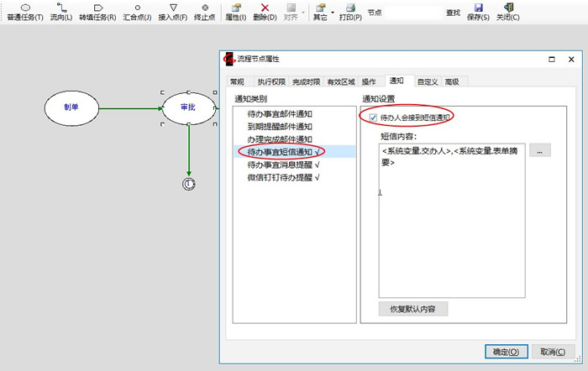This screenshot has width=588, height=371.
Task: Select 待办事宜邮件通知 in notification list
Action: (279, 113)
